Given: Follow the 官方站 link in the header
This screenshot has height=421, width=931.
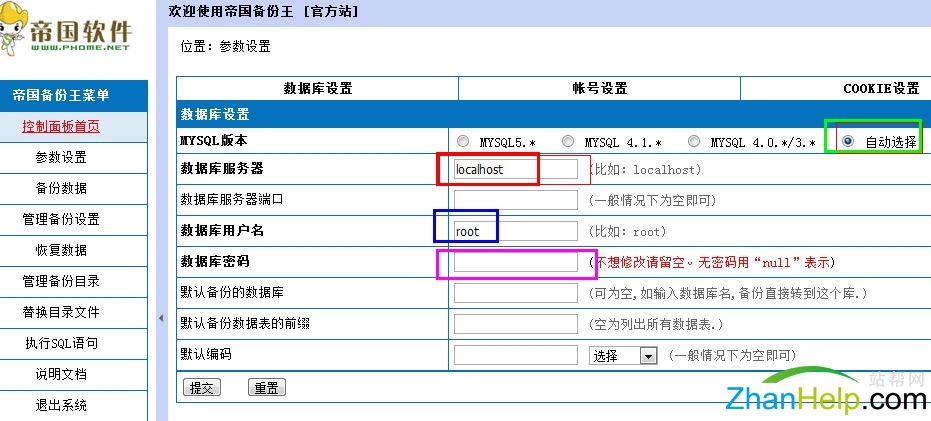Looking at the screenshot, I should pos(330,11).
